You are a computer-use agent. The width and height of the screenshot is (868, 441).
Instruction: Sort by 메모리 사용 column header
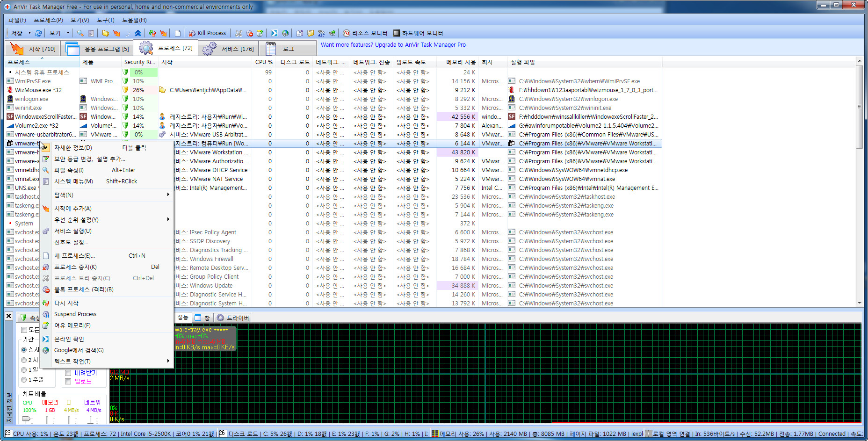coord(457,62)
